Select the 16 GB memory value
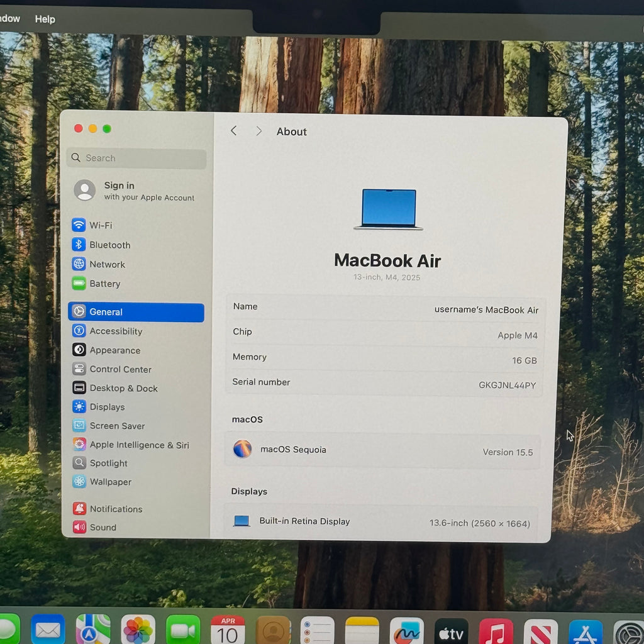Screen dimensions: 644x644 click(x=525, y=360)
